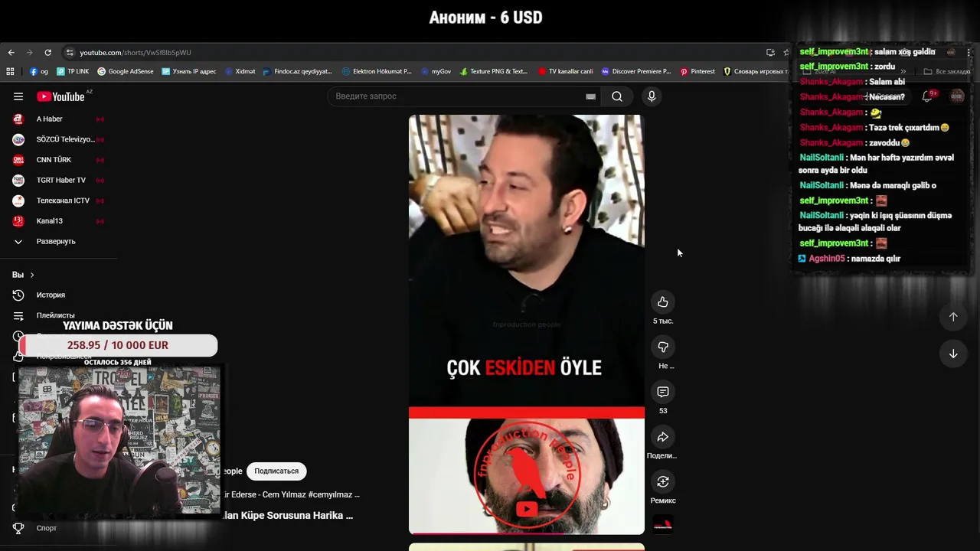Open Xidmət bookmark

point(240,71)
